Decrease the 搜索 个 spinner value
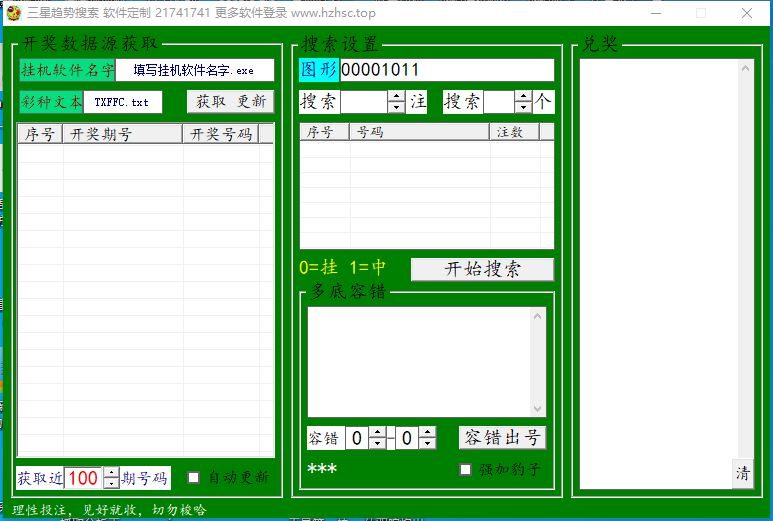Viewport: 773px width, 521px height. (523, 107)
